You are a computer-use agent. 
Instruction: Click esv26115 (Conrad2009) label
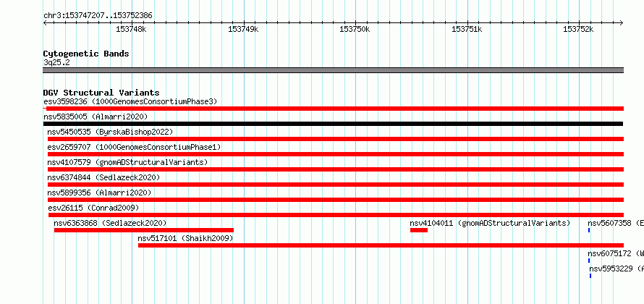pos(93,208)
